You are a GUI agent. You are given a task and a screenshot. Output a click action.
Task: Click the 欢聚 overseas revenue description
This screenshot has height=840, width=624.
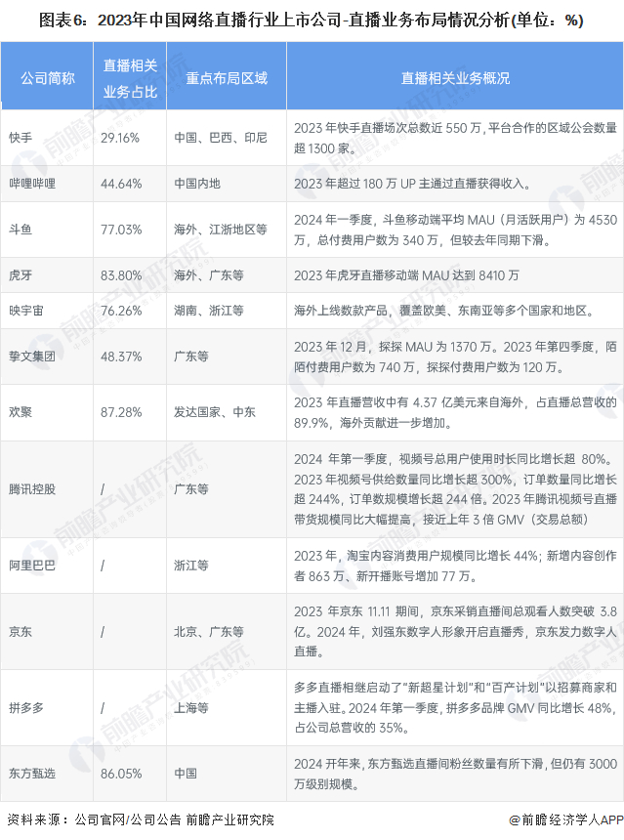[455, 412]
